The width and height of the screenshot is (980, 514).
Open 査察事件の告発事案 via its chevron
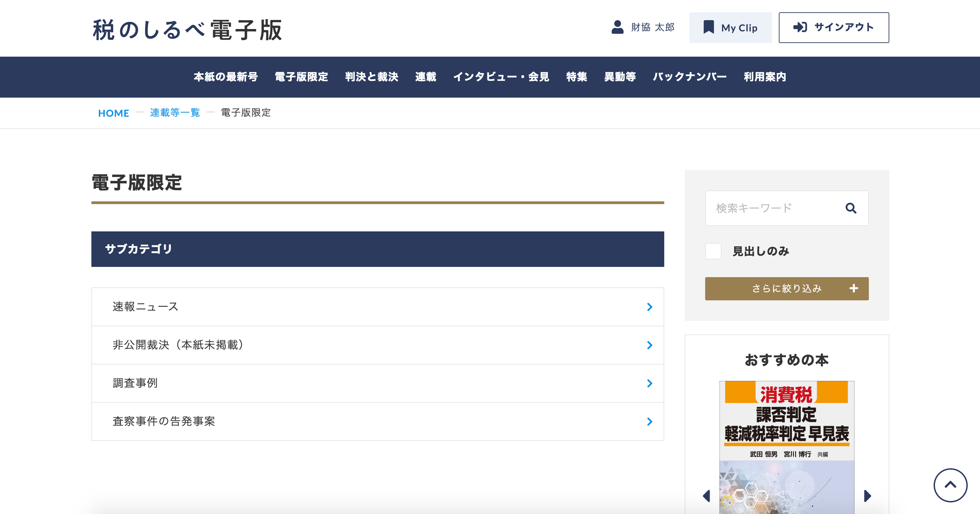[x=649, y=422]
